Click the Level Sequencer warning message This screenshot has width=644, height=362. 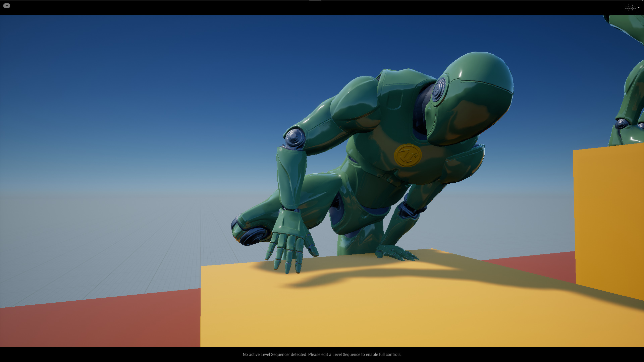point(322,354)
